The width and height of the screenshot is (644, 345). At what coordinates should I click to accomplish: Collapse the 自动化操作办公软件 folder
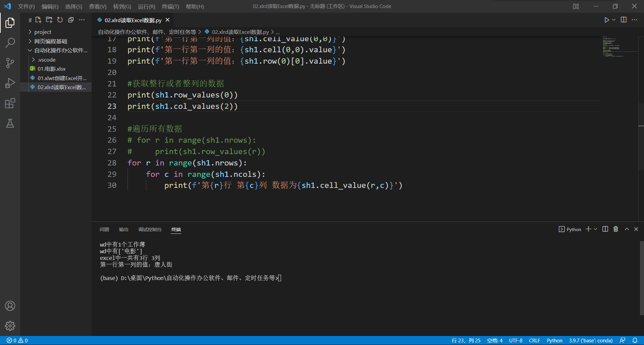[56, 50]
